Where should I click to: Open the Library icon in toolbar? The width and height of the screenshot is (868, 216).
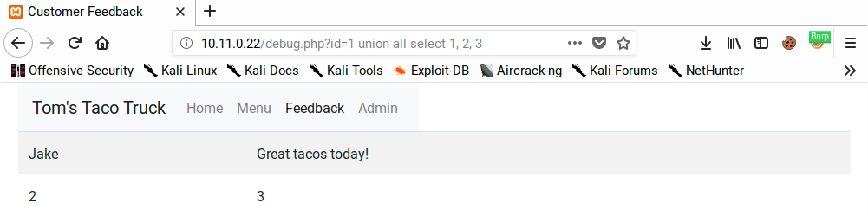click(734, 43)
